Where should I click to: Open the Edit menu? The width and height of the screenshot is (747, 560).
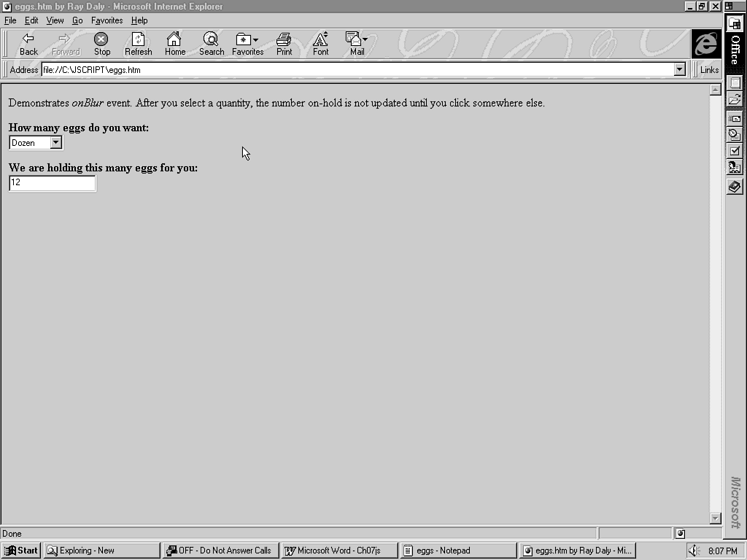pos(31,20)
